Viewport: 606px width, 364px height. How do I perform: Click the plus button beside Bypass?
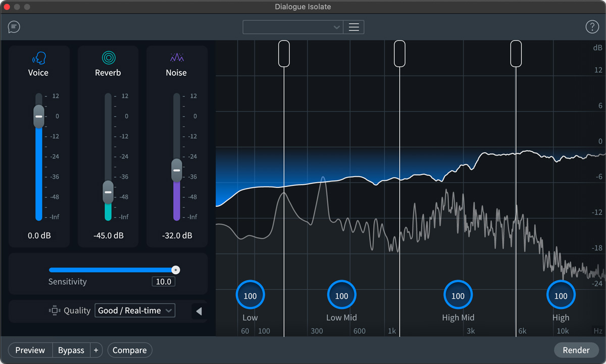click(96, 350)
